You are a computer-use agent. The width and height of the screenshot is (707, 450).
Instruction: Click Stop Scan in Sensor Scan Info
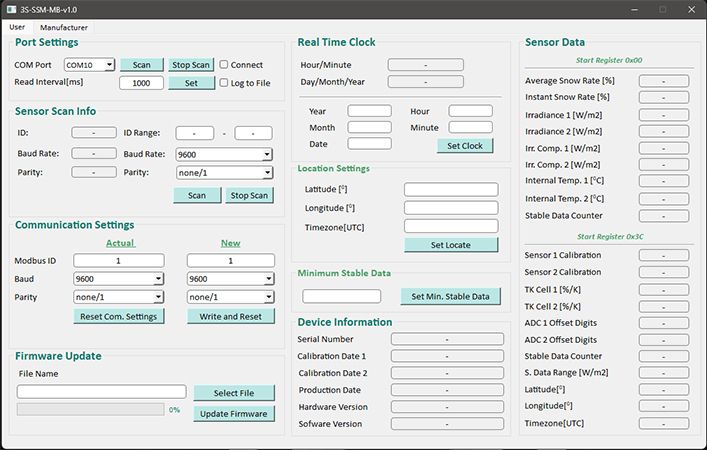click(249, 195)
